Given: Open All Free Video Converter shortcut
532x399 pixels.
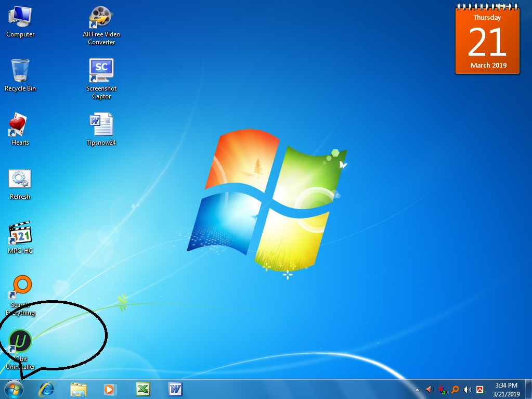Looking at the screenshot, I should tap(101, 26).
